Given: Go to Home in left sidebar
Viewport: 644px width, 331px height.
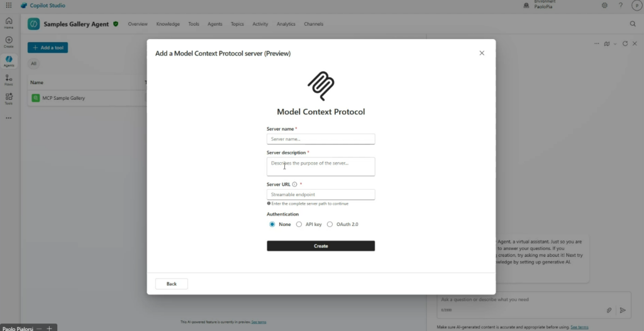Looking at the screenshot, I should 9,23.
